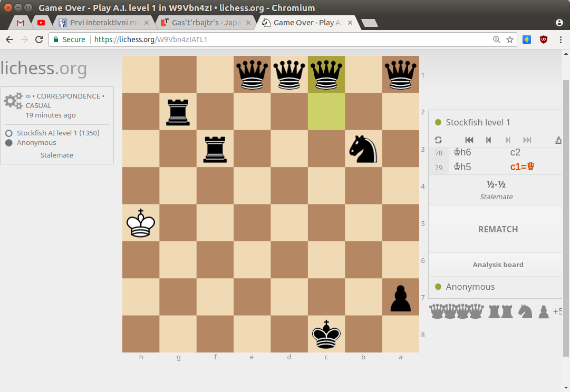Click the highlighted queen on c1
The image size is (570, 392).
[x=326, y=74]
